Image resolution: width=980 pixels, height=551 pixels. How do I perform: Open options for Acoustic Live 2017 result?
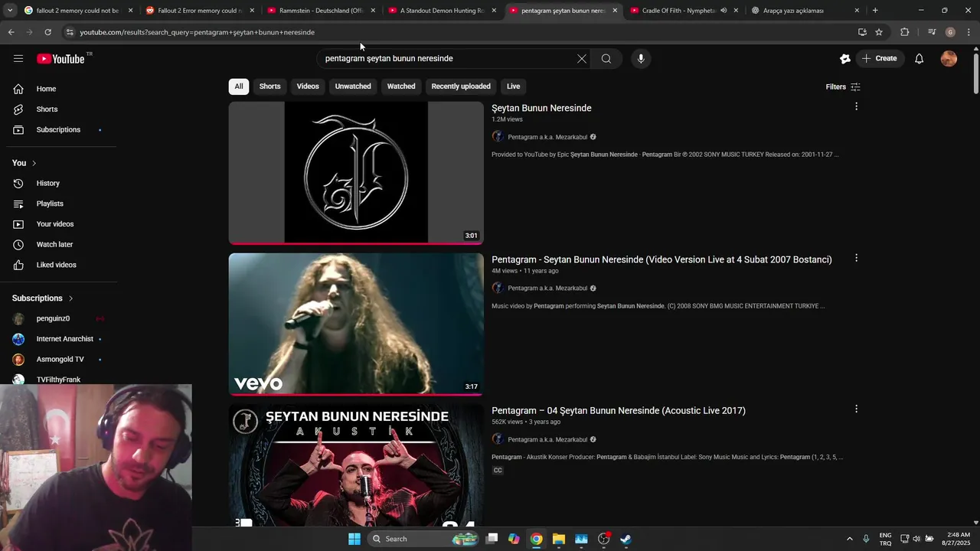(x=856, y=409)
